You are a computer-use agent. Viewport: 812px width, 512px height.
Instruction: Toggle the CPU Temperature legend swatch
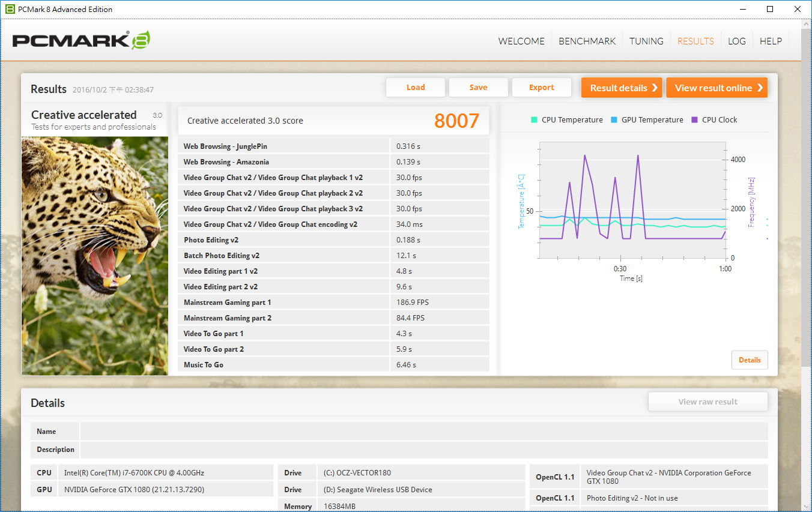click(534, 119)
